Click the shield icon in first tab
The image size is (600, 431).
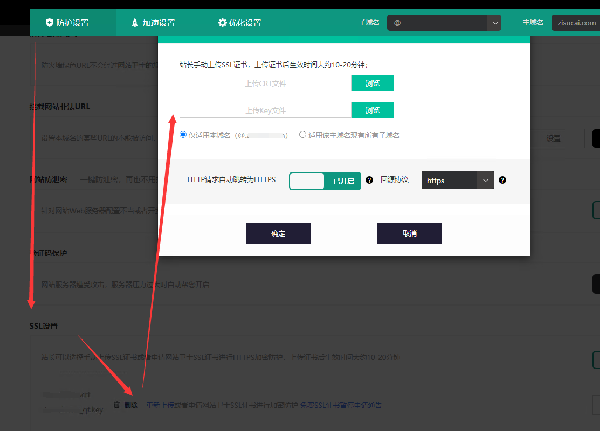click(x=49, y=23)
